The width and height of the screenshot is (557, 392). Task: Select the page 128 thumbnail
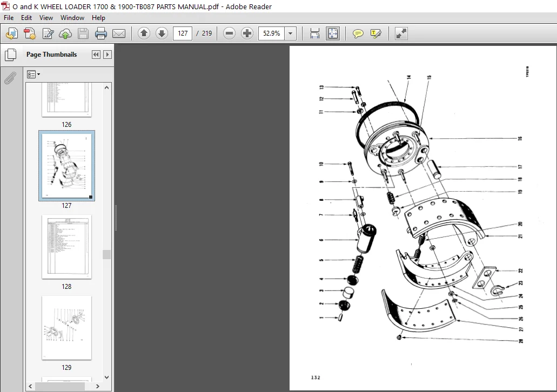click(66, 247)
